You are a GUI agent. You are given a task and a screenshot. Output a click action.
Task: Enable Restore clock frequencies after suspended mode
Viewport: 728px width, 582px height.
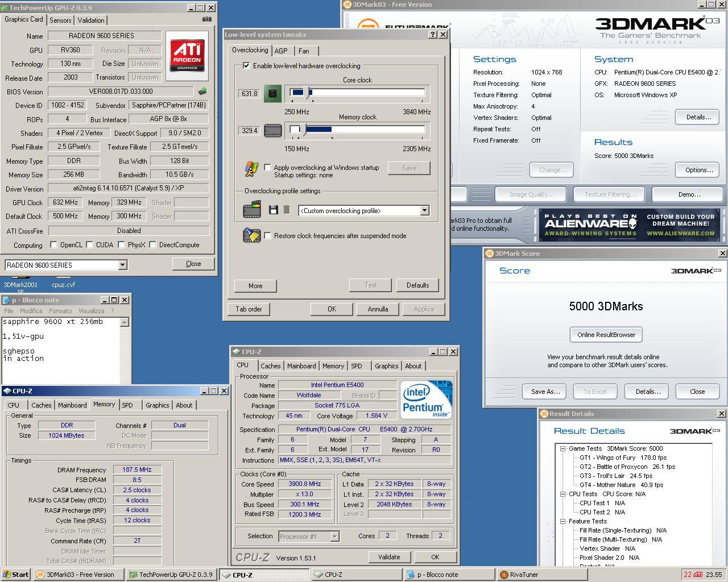pyautogui.click(x=267, y=235)
